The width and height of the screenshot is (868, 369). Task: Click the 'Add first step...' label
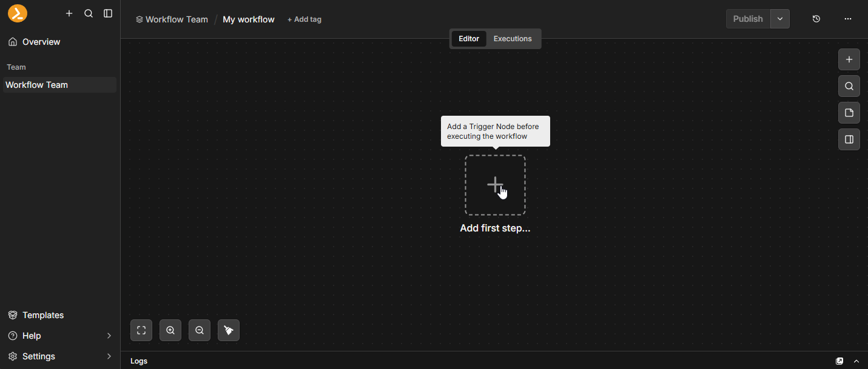click(495, 228)
